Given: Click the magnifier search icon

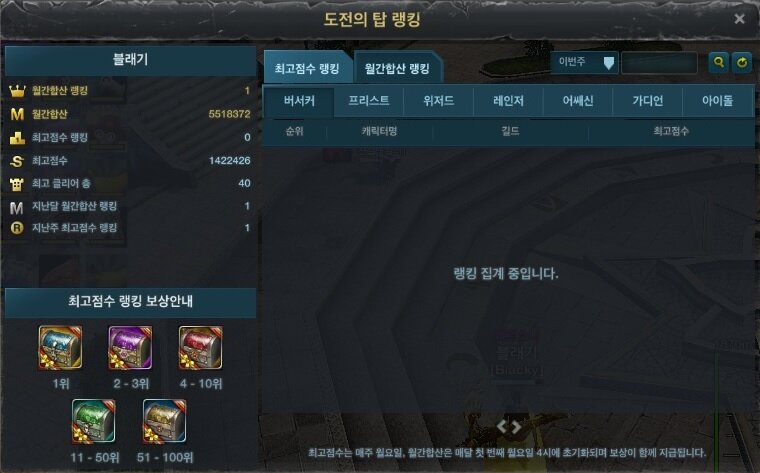Looking at the screenshot, I should 718,63.
